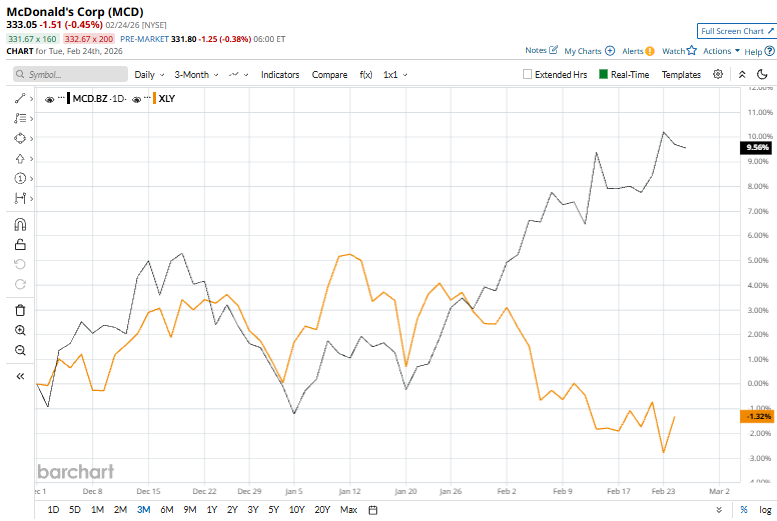Open the Templates menu
This screenshot has width=777, height=521.
681,74
